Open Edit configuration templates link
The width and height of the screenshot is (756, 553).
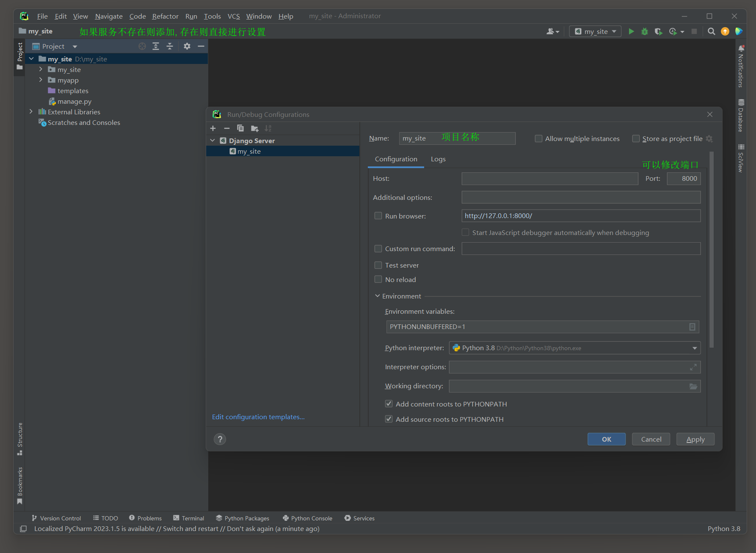[x=258, y=417]
